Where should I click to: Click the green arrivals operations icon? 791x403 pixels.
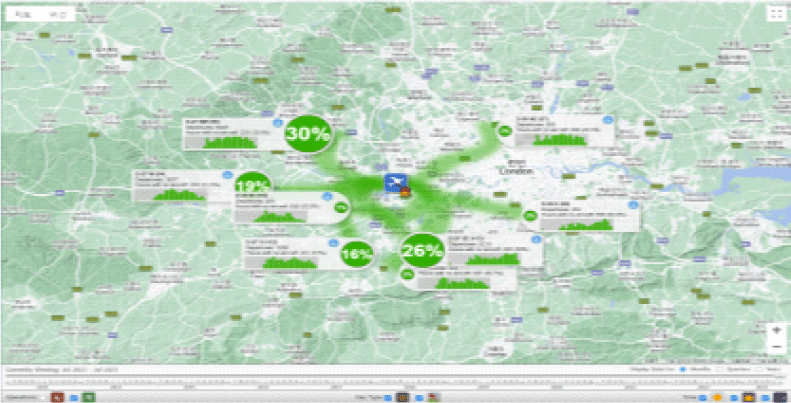(x=89, y=397)
